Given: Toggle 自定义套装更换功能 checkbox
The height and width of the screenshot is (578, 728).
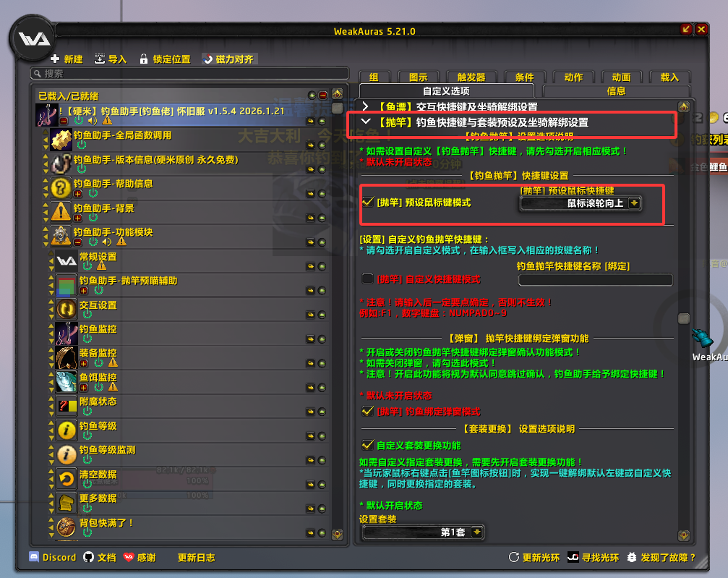Looking at the screenshot, I should [x=368, y=445].
